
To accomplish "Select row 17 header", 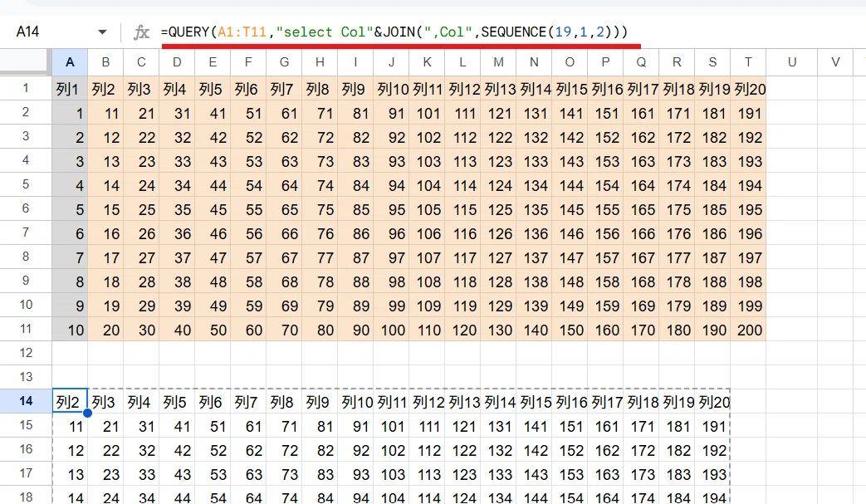I will click(x=26, y=473).
